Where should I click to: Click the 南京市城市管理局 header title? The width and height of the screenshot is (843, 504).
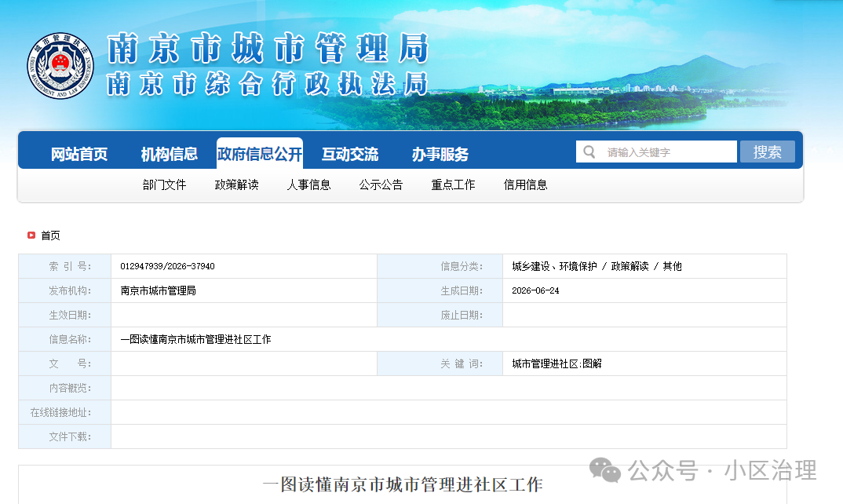pyautogui.click(x=268, y=48)
